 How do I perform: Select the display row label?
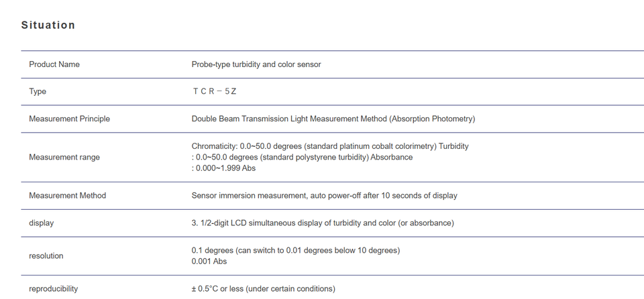tap(41, 223)
